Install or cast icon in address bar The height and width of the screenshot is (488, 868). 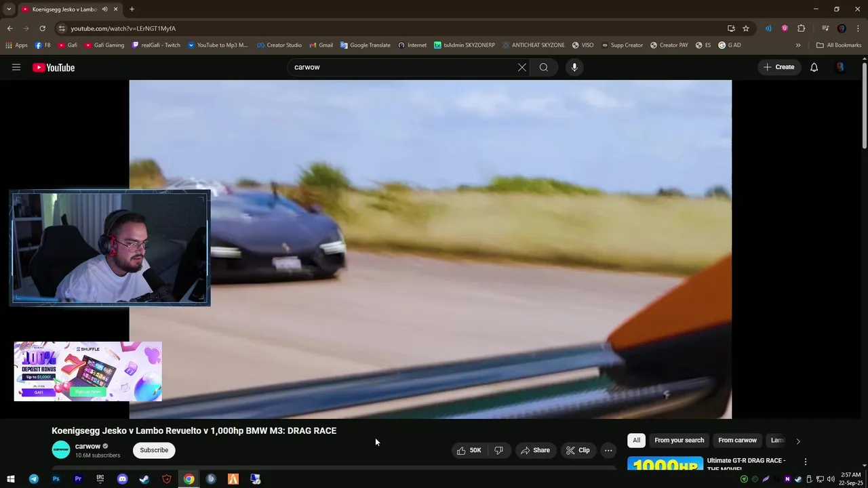731,28
